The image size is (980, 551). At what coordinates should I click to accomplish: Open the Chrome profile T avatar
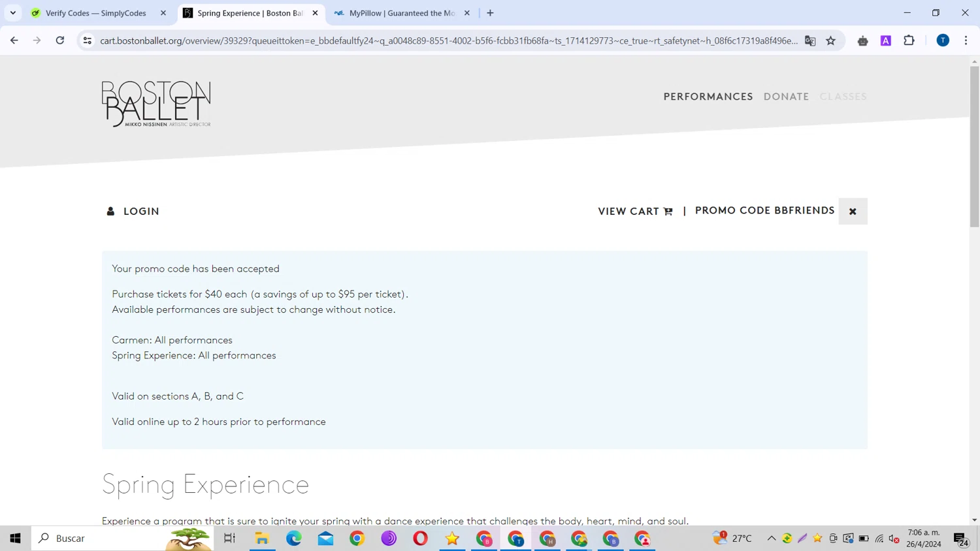pos(943,40)
